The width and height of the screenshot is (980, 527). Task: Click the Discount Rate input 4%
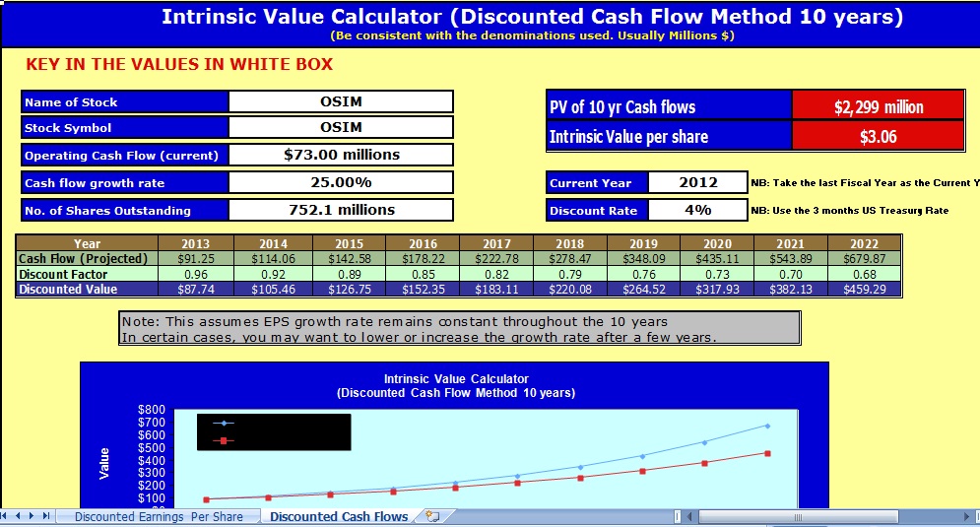698,210
